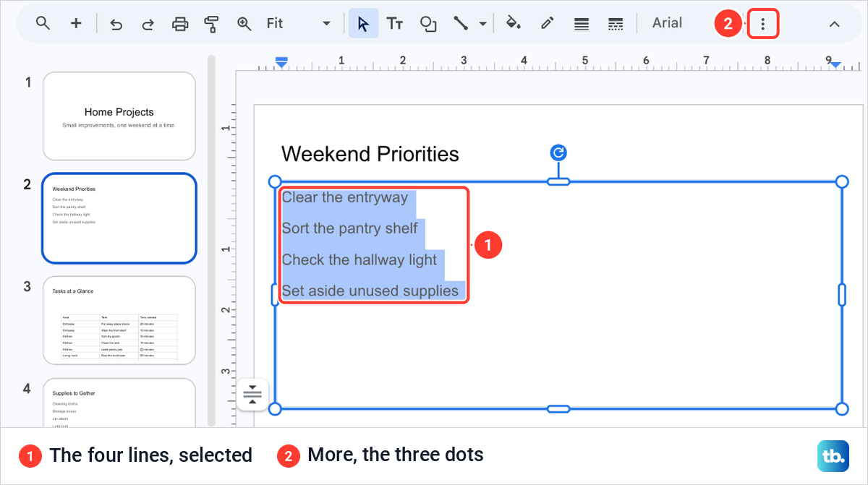This screenshot has width=868, height=485.
Task: Set the border dash style
Action: click(616, 24)
